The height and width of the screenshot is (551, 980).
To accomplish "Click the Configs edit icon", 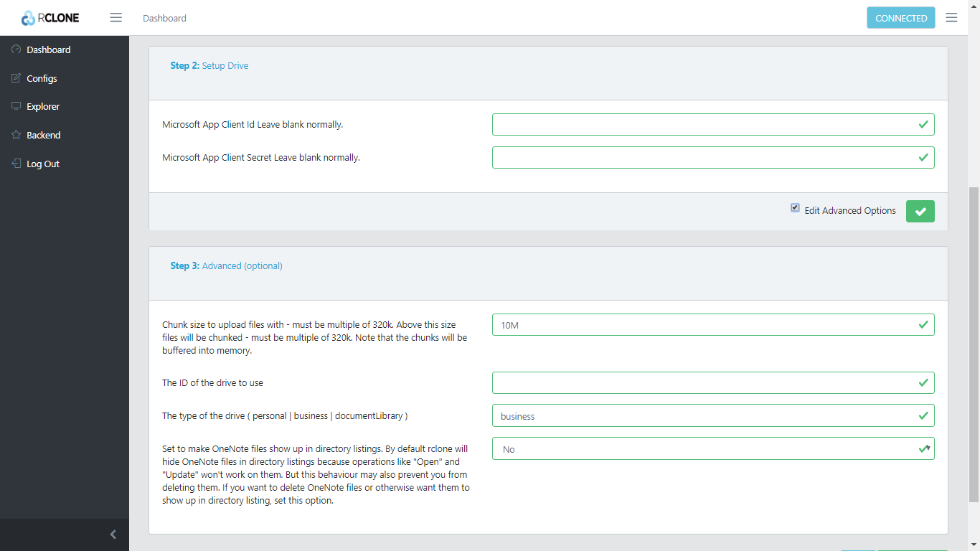I will tap(17, 78).
